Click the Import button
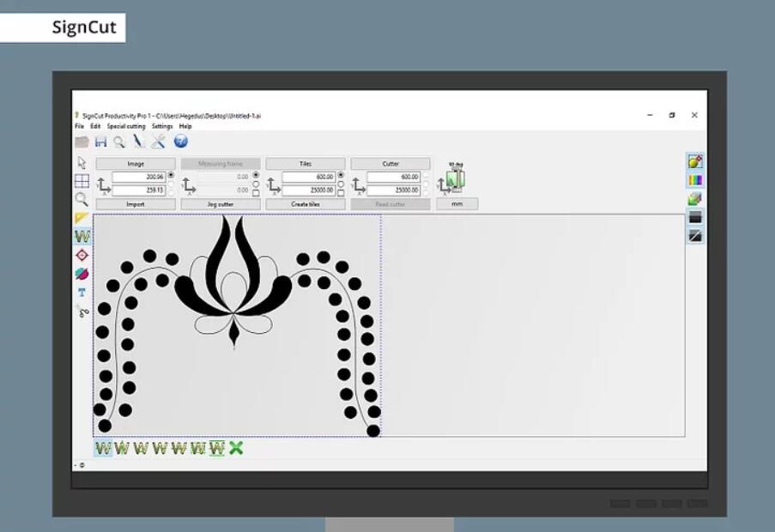The height and width of the screenshot is (532, 775). click(x=136, y=204)
